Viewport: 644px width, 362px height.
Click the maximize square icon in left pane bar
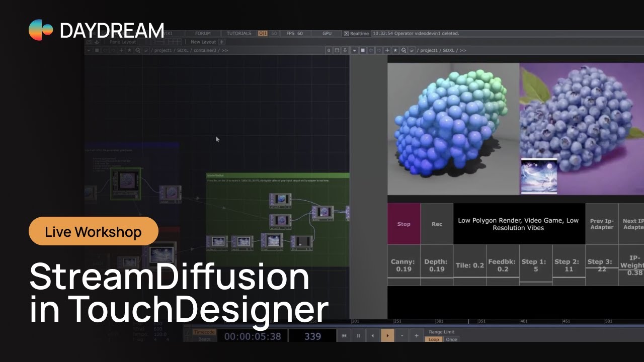coord(337,50)
